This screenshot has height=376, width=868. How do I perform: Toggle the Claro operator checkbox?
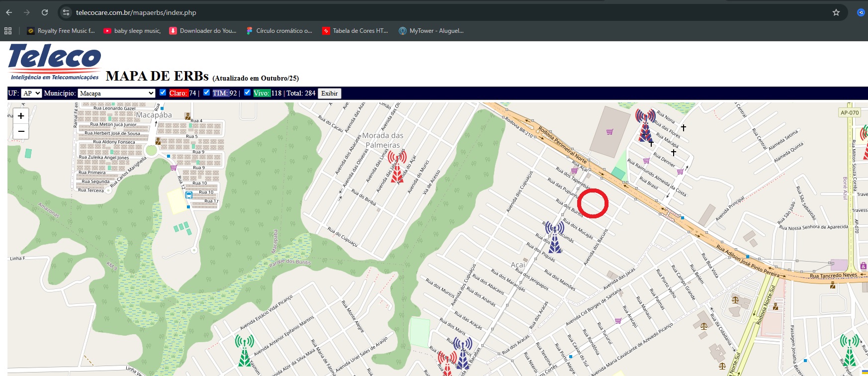163,93
